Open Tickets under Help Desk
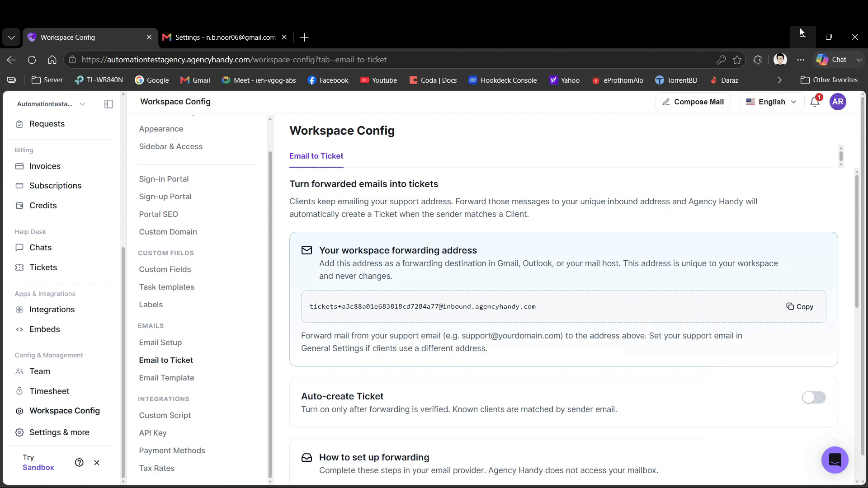Screen dimensions: 868x488 pos(61,267)
